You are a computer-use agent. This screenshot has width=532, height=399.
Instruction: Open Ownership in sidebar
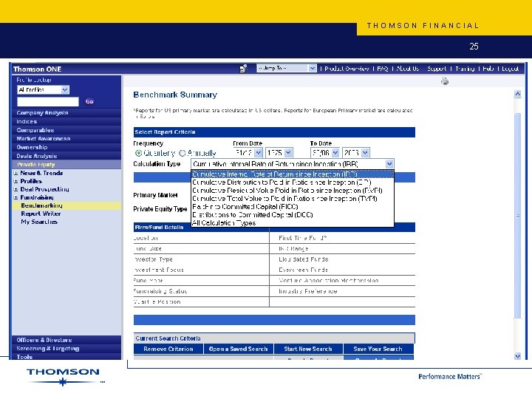tap(66, 147)
